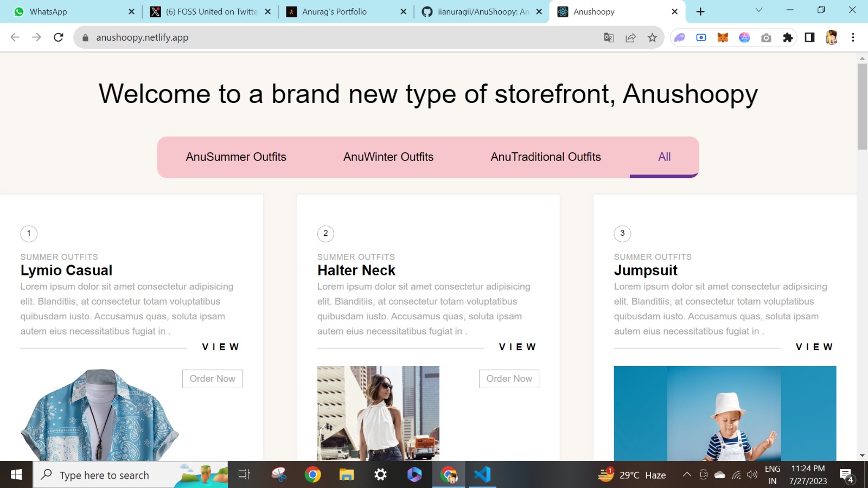Image resolution: width=868 pixels, height=488 pixels.
Task: Switch to the AnuTraditional Outfits tab
Action: 546,157
